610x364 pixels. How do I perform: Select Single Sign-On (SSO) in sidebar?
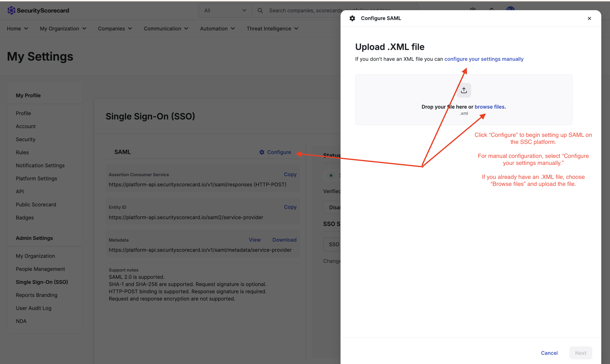(42, 282)
